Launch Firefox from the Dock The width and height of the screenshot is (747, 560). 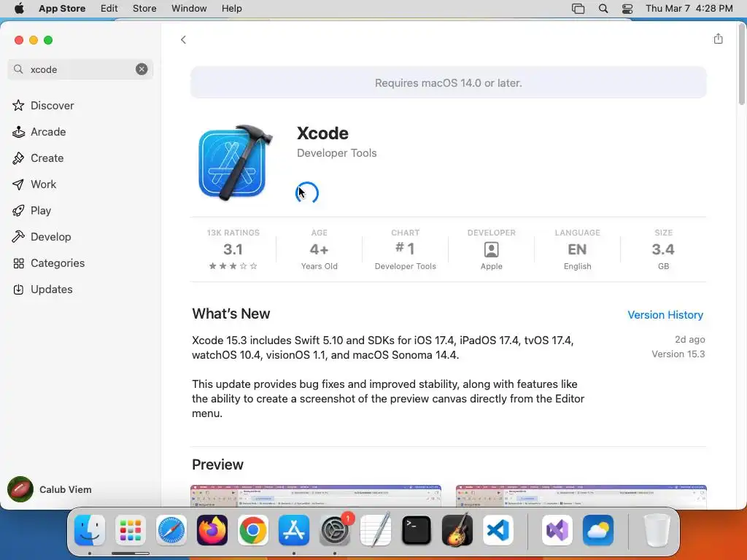(x=212, y=529)
